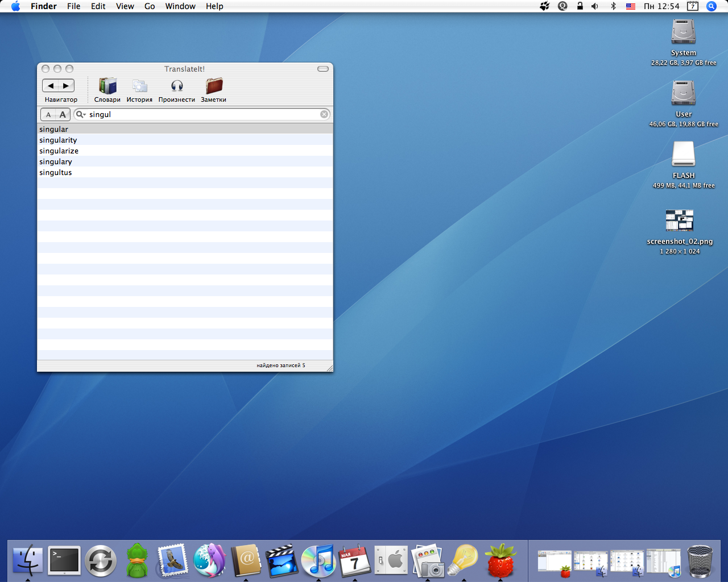The width and height of the screenshot is (728, 582).
Task: Open Заметки notes
Action: 214,90
